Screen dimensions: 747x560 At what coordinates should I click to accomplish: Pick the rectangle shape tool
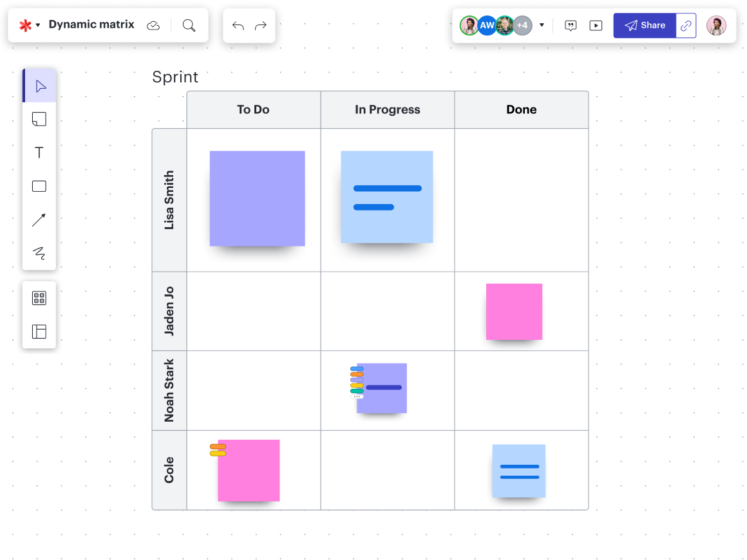coord(39,186)
